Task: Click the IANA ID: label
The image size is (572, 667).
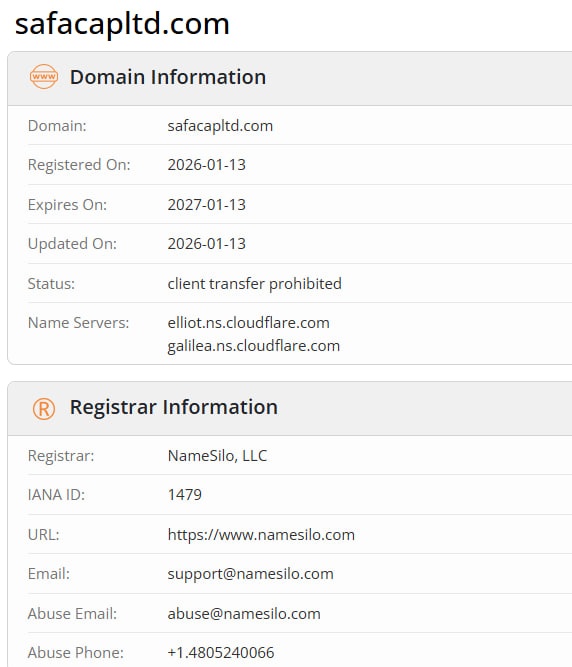Action: pos(56,495)
